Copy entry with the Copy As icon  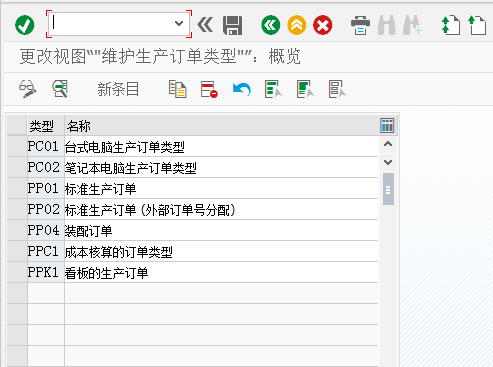pos(177,89)
